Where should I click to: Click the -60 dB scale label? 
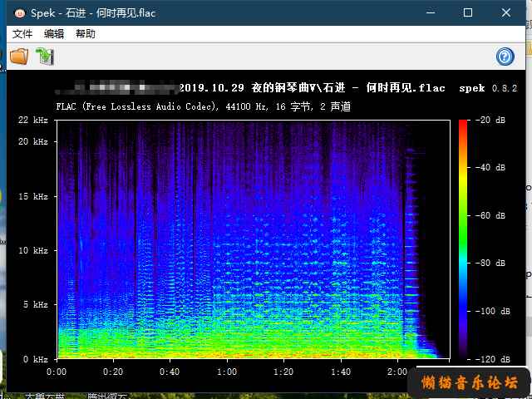coord(490,215)
